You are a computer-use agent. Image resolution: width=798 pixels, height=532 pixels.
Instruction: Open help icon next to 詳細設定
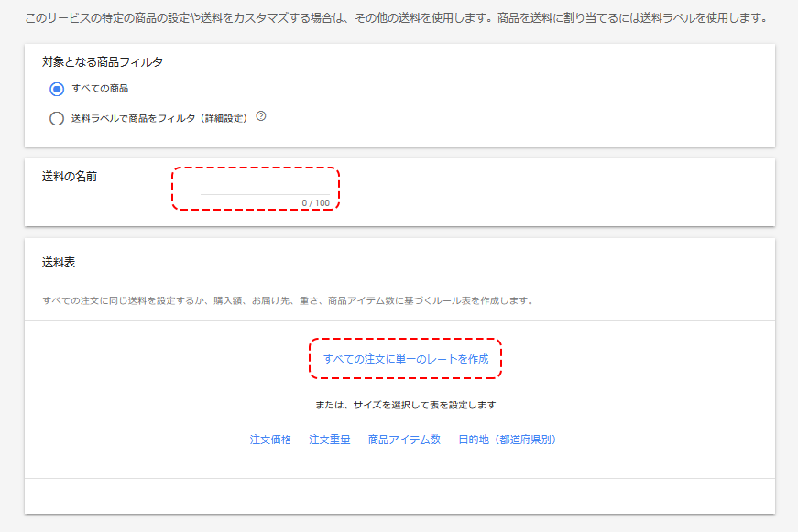pos(261,116)
